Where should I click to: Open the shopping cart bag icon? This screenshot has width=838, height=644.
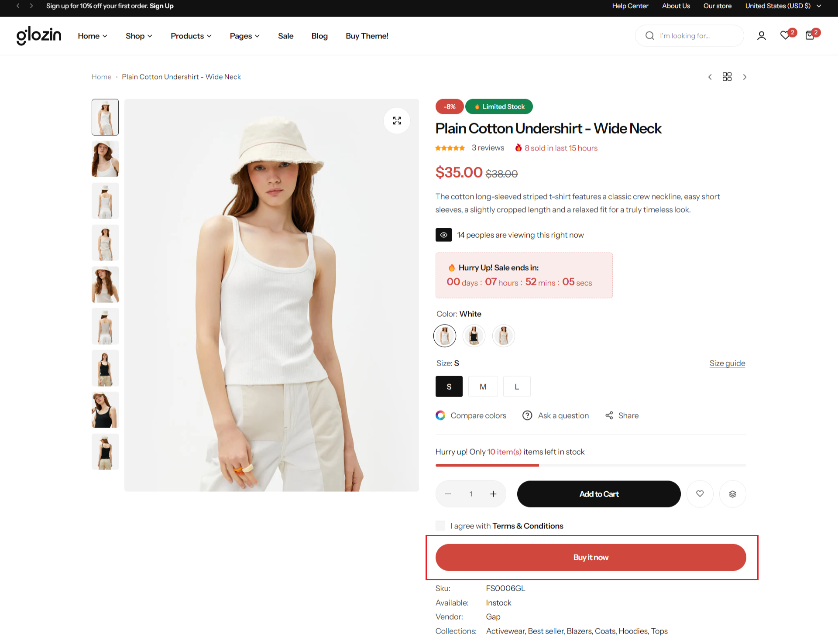(x=810, y=36)
